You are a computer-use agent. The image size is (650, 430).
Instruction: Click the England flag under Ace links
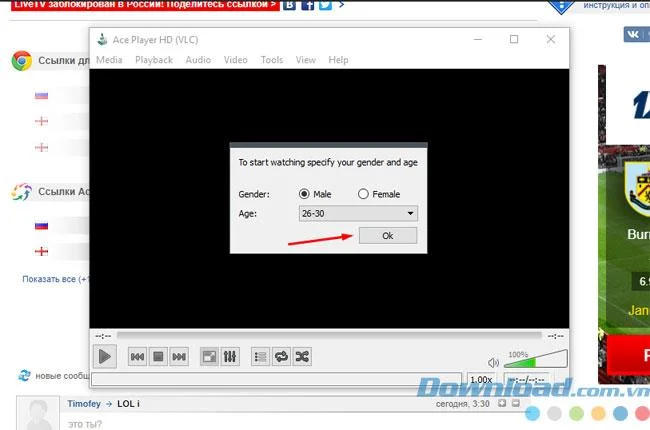(x=41, y=251)
